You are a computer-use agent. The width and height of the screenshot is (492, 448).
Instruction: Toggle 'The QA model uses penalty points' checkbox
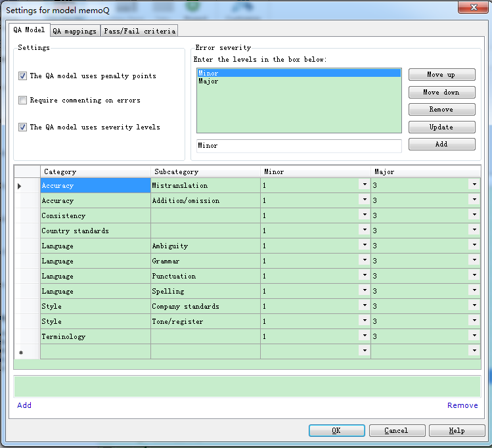pyautogui.click(x=22, y=76)
